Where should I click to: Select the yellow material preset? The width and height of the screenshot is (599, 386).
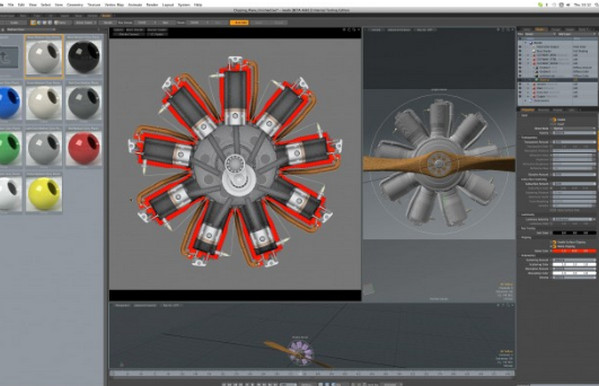coord(44,194)
